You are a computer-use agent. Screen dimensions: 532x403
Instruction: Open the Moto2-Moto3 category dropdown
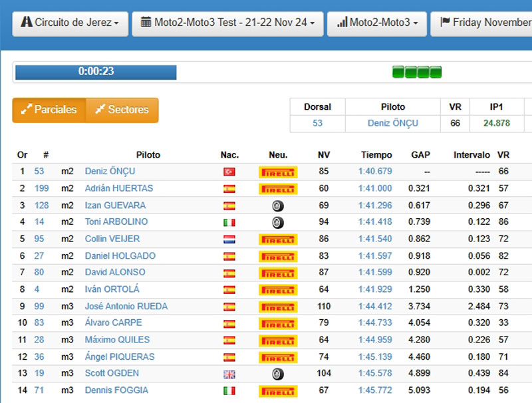[377, 23]
